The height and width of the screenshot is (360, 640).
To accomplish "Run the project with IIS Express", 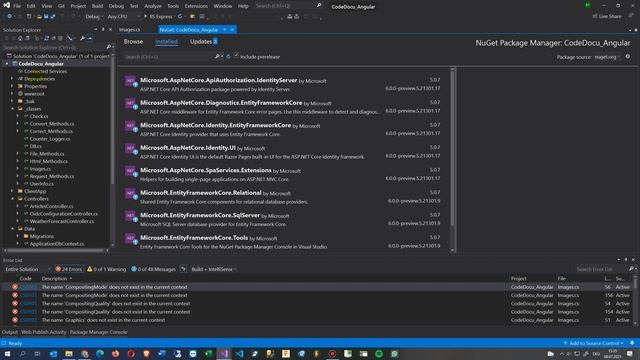I will (x=159, y=16).
